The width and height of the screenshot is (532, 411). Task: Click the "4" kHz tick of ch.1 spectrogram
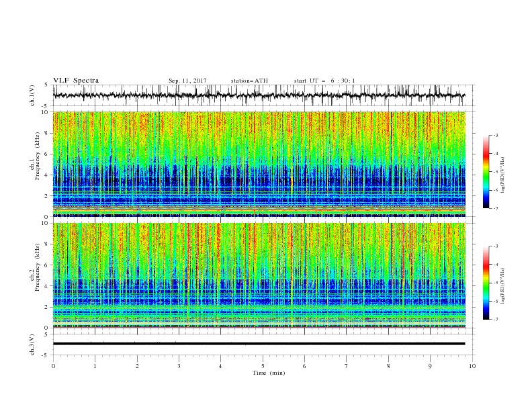pos(47,175)
